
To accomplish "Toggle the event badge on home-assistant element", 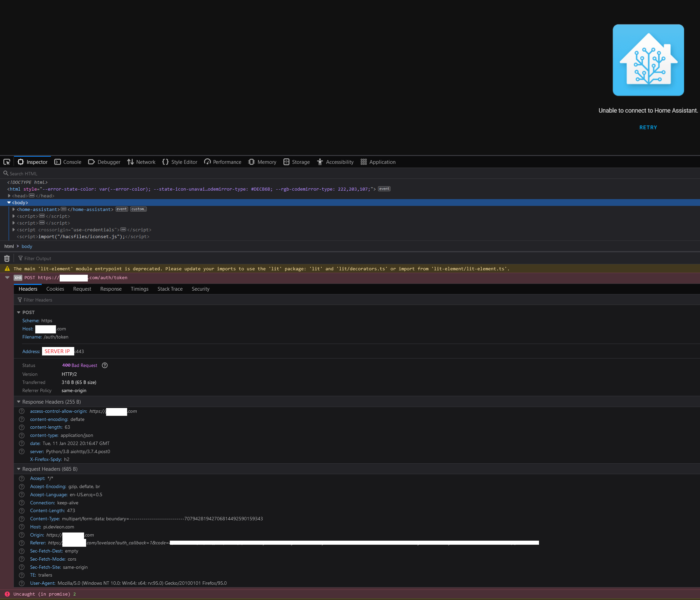I will click(121, 209).
